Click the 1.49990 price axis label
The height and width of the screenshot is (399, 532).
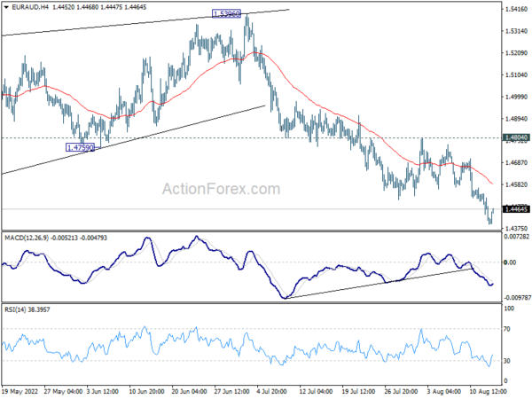[516, 97]
